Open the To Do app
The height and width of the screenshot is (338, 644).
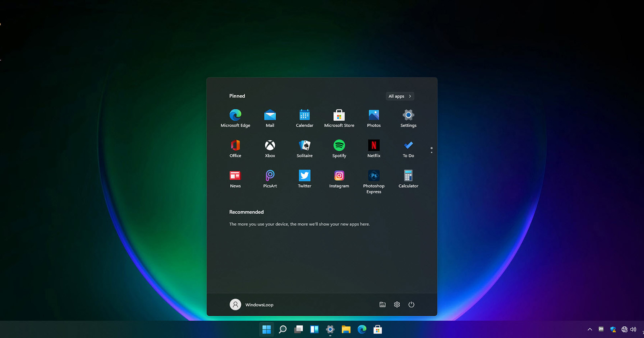[x=409, y=148]
